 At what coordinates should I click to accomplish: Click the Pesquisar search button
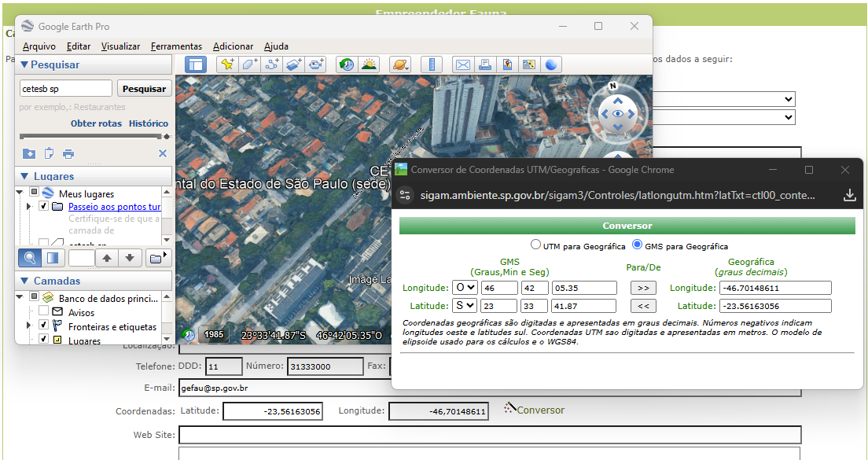coord(145,89)
